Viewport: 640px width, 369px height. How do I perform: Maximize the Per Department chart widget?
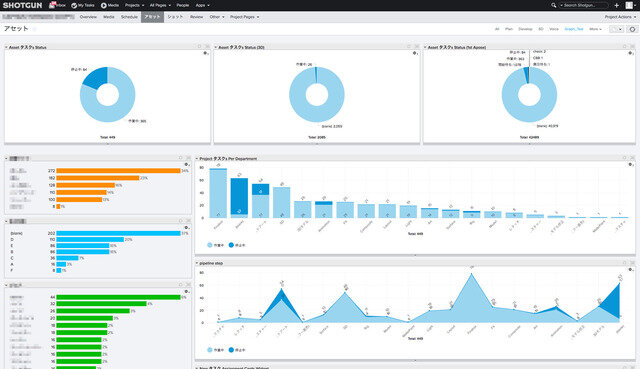pyautogui.click(x=624, y=158)
